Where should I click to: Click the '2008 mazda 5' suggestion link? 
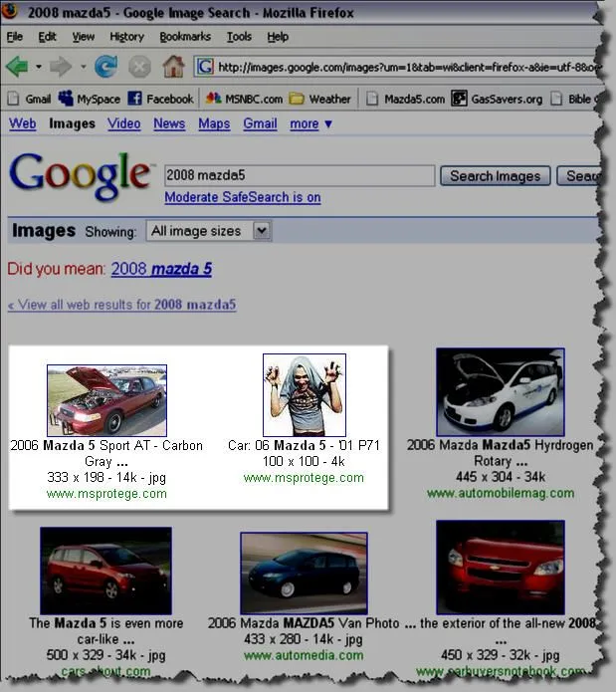coord(161,269)
